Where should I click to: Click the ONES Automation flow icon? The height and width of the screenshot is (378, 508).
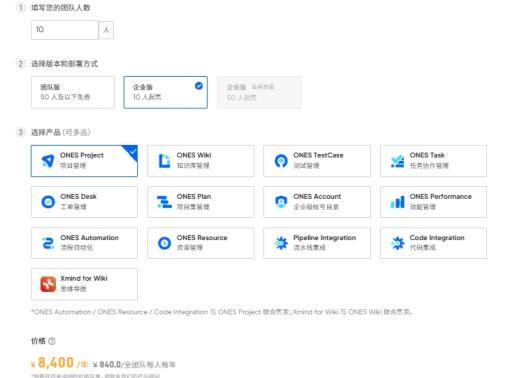tap(48, 243)
